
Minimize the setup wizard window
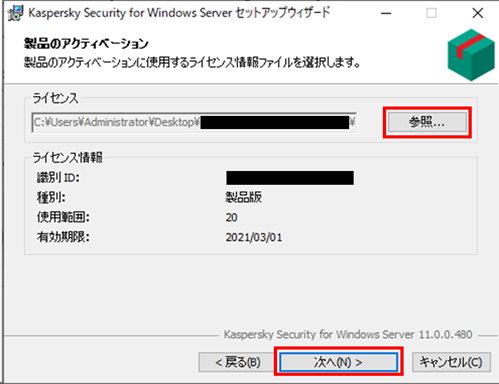tap(386, 13)
